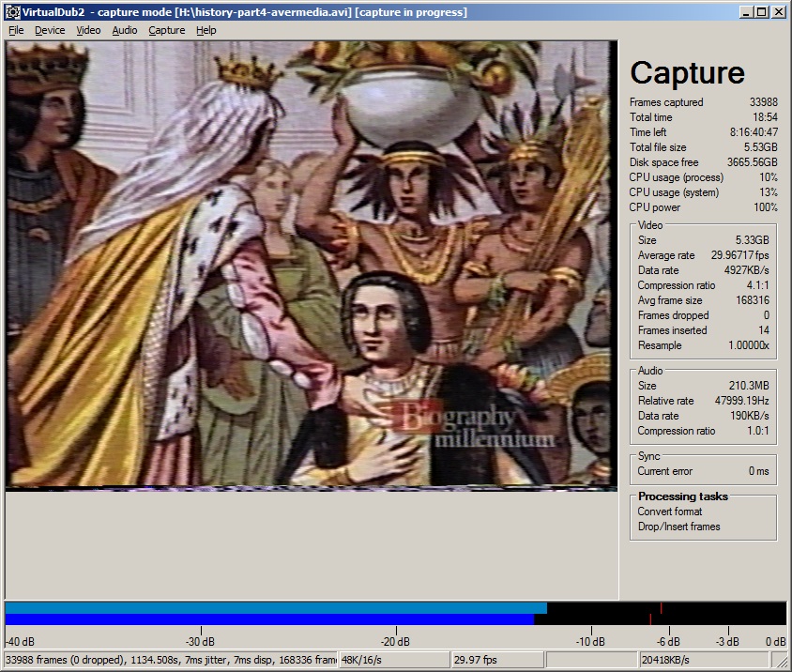The image size is (792, 672).
Task: Click the -10 dB scale label
Action: tap(590, 642)
